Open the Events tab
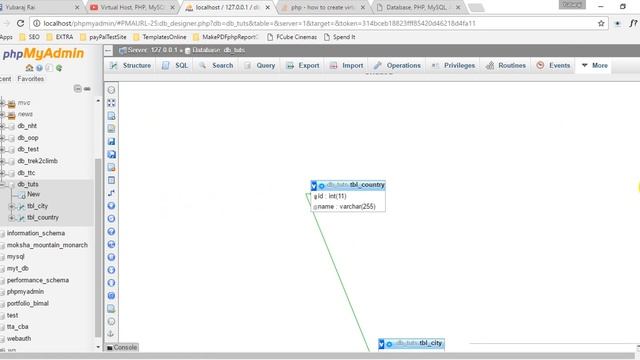 (x=553, y=65)
